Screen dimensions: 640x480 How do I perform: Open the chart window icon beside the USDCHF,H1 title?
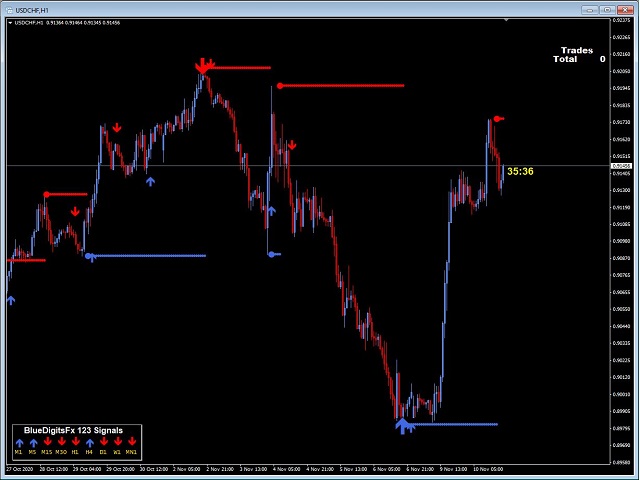coord(9,10)
